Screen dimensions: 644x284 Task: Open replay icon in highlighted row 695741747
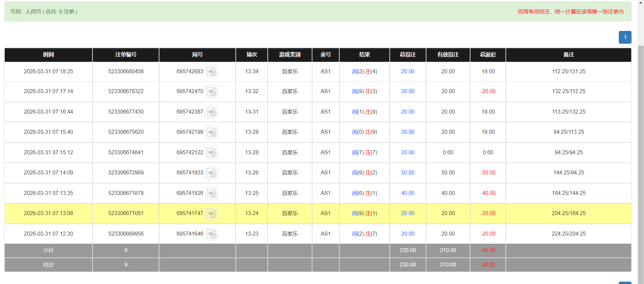pos(212,213)
